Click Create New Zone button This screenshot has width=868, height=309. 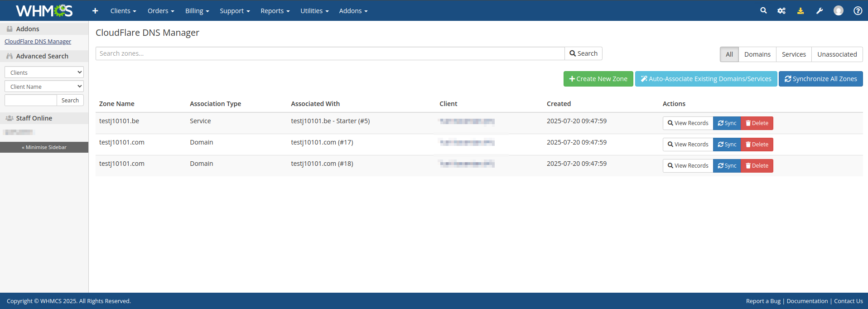(x=598, y=79)
